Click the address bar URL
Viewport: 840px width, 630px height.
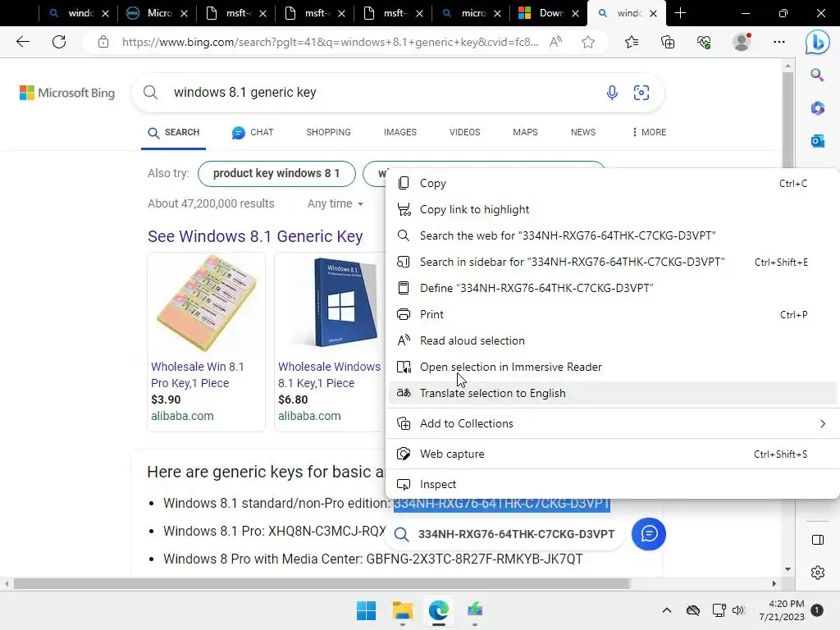click(330, 42)
